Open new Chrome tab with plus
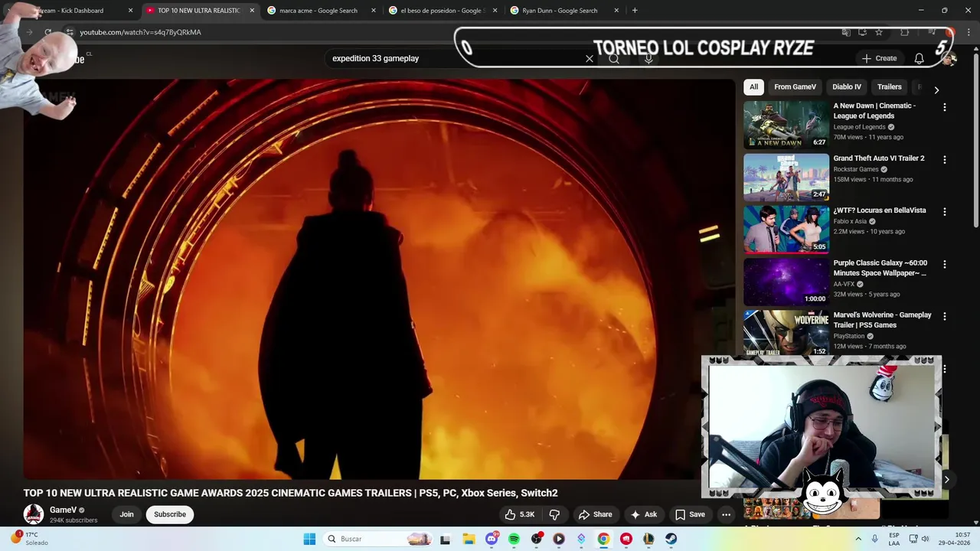 (x=635, y=11)
